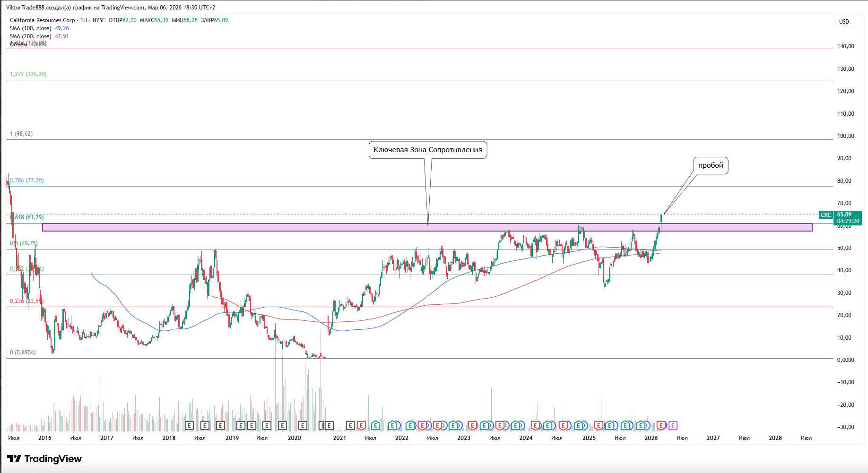This screenshot has height=473, width=868.
Task: Click the leftmost black earnings E marker
Action: (x=189, y=426)
